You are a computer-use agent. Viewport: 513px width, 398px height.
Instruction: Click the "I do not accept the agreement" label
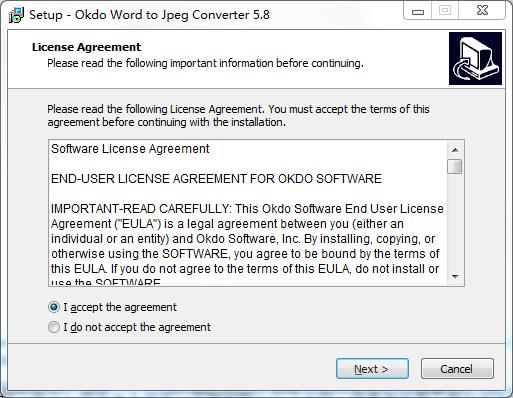click(x=137, y=327)
